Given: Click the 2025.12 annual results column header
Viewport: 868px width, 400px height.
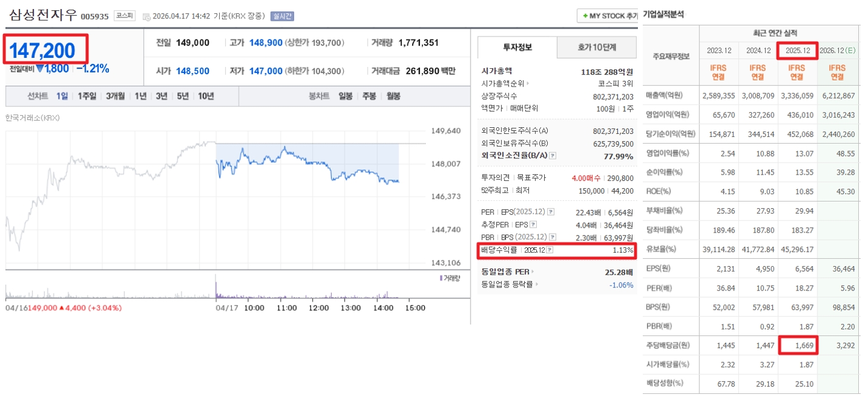Looking at the screenshot, I should pos(797,50).
